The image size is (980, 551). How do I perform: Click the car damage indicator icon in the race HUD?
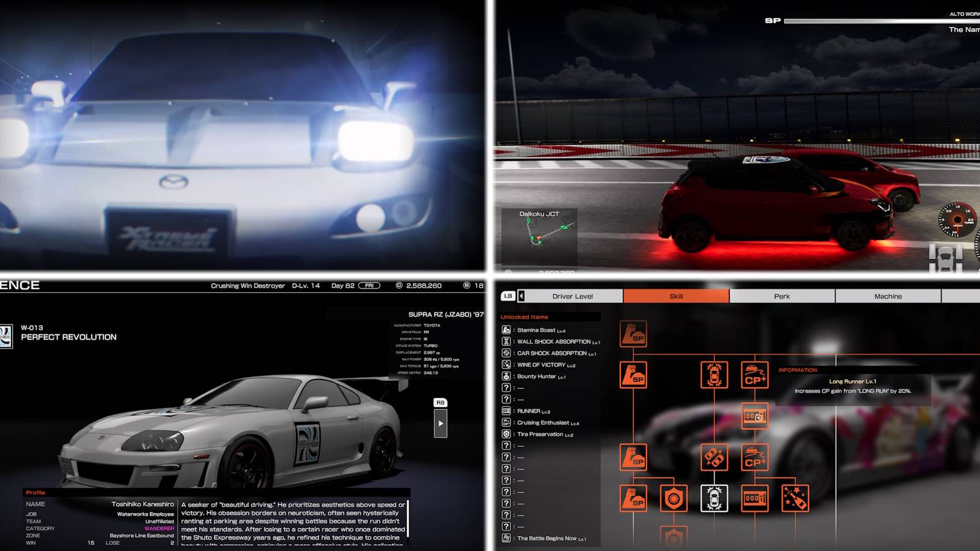pos(946,258)
